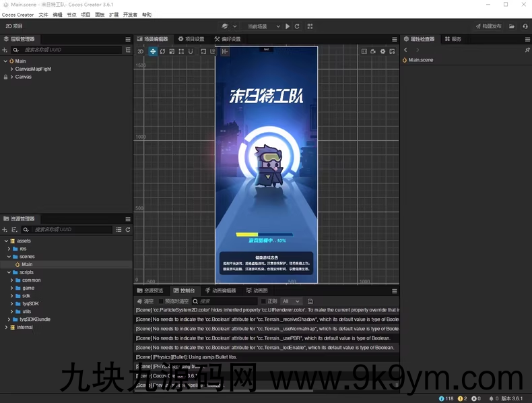Open the 文件 (File) menu
This screenshot has width=532, height=403.
43,15
